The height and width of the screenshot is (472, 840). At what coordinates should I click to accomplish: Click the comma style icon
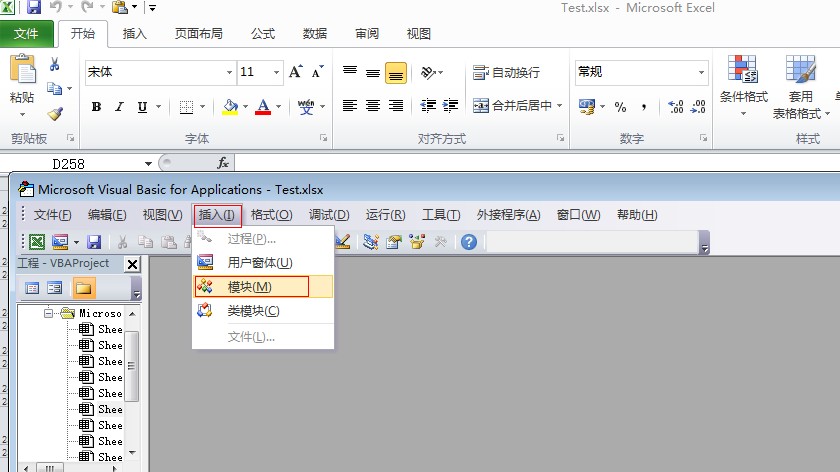click(643, 107)
